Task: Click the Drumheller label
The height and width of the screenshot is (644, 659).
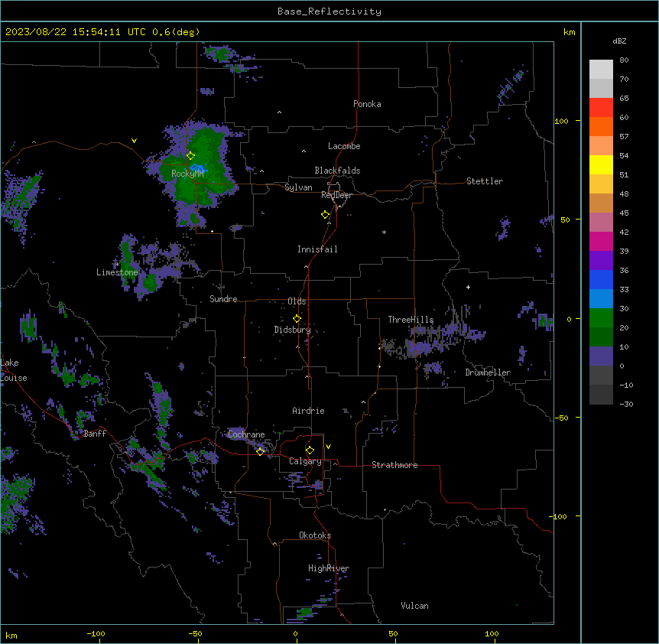Action: pos(488,372)
